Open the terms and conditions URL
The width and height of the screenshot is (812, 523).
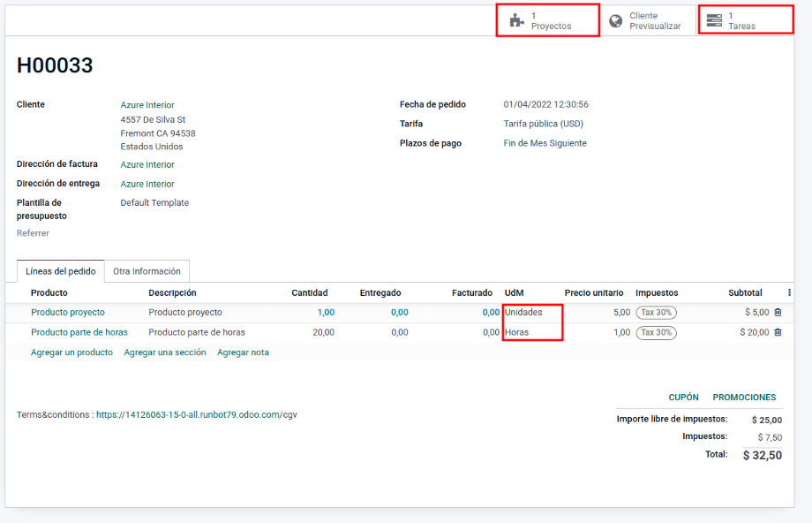(196, 414)
